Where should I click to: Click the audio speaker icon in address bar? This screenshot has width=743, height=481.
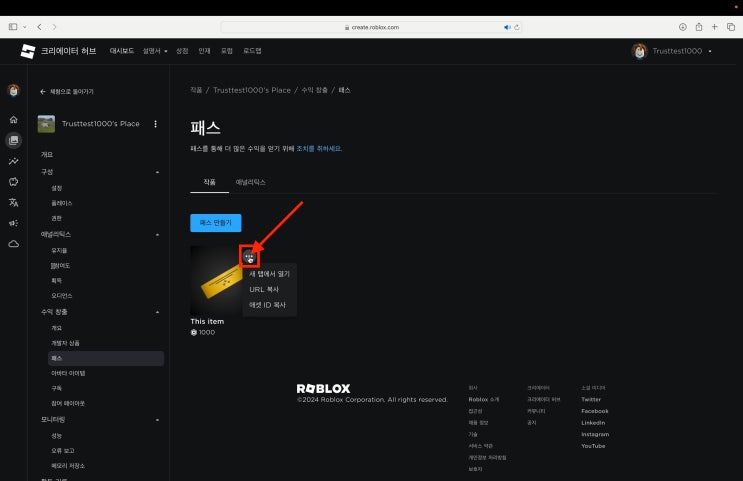(507, 27)
